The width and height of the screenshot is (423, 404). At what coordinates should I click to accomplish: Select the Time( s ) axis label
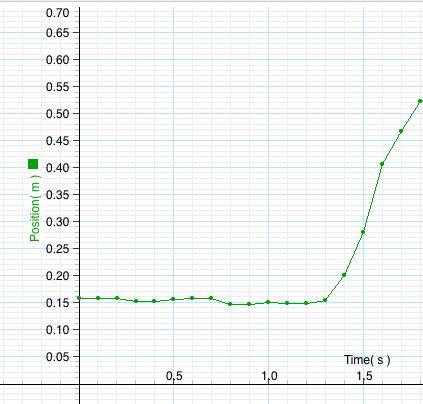pos(367,360)
